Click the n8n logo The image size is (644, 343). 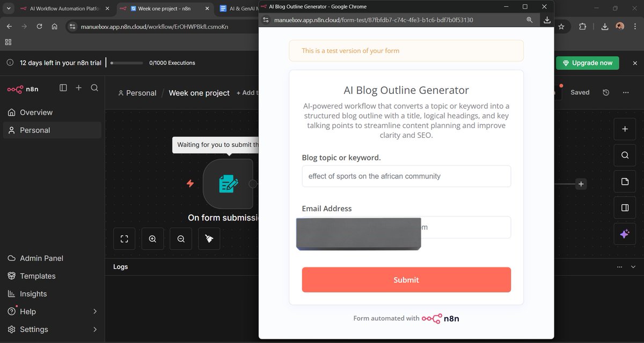pos(23,89)
